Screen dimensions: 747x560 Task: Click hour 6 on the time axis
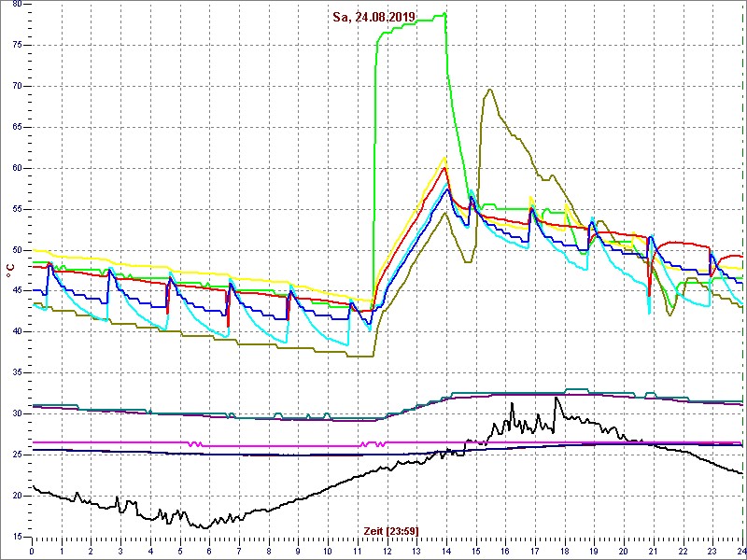click(209, 550)
